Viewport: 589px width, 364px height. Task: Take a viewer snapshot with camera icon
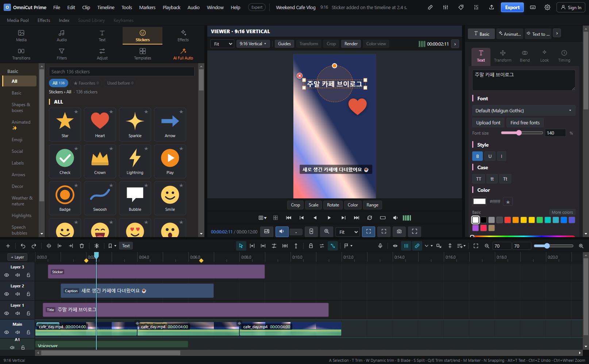(399, 232)
